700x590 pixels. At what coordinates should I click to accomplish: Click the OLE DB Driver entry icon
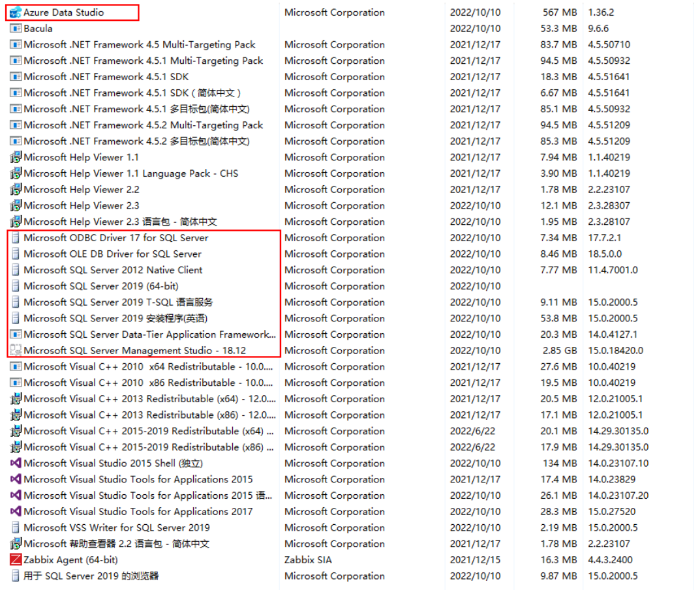tap(16, 254)
